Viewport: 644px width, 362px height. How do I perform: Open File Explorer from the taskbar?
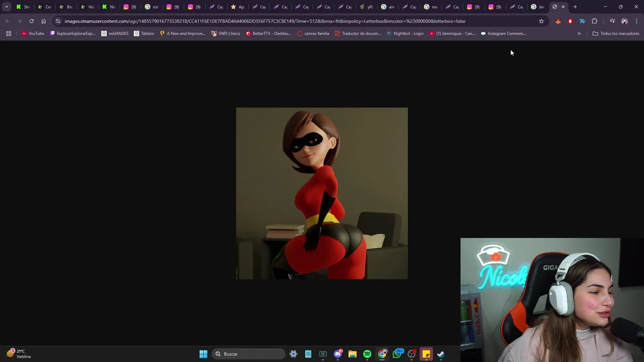coord(352,354)
